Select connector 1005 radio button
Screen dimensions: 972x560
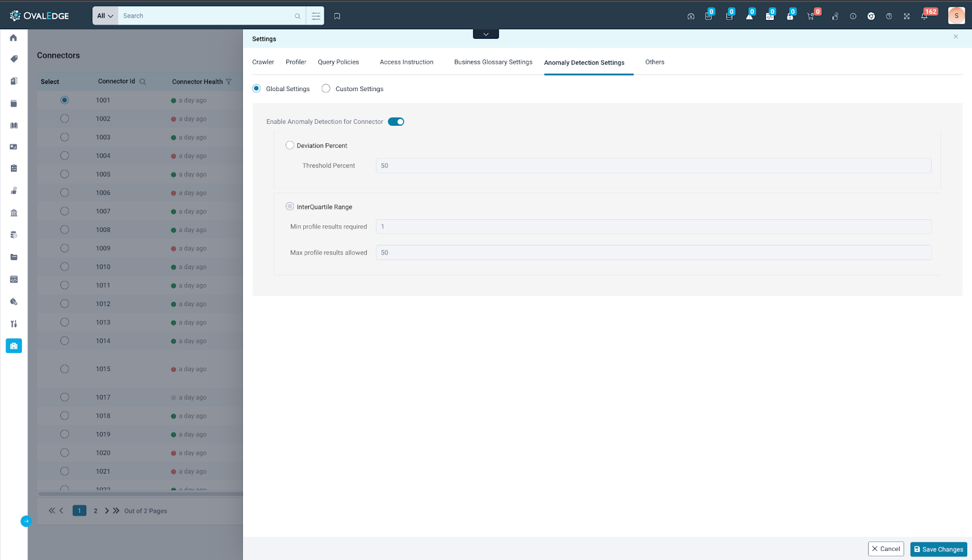(64, 174)
